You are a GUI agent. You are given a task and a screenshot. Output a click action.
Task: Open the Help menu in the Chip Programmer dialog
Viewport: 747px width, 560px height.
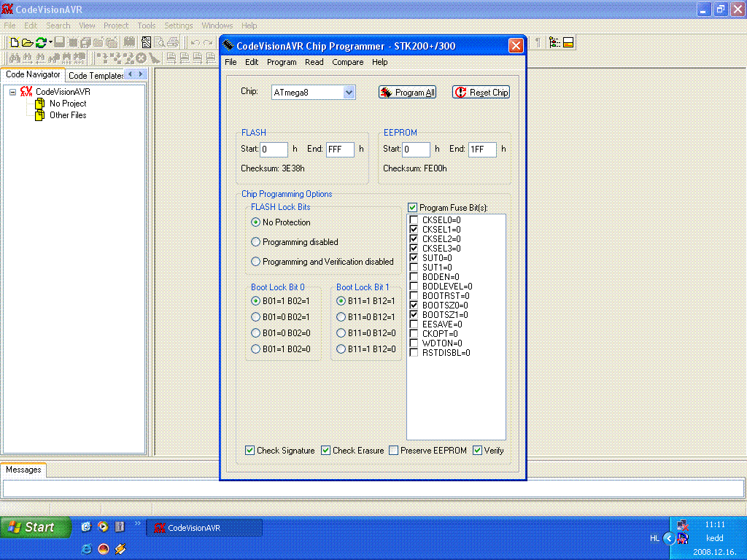coord(379,62)
